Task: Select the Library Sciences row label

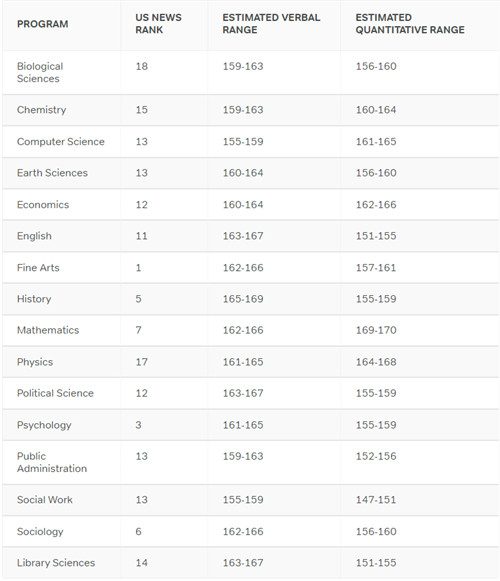Action: click(56, 562)
